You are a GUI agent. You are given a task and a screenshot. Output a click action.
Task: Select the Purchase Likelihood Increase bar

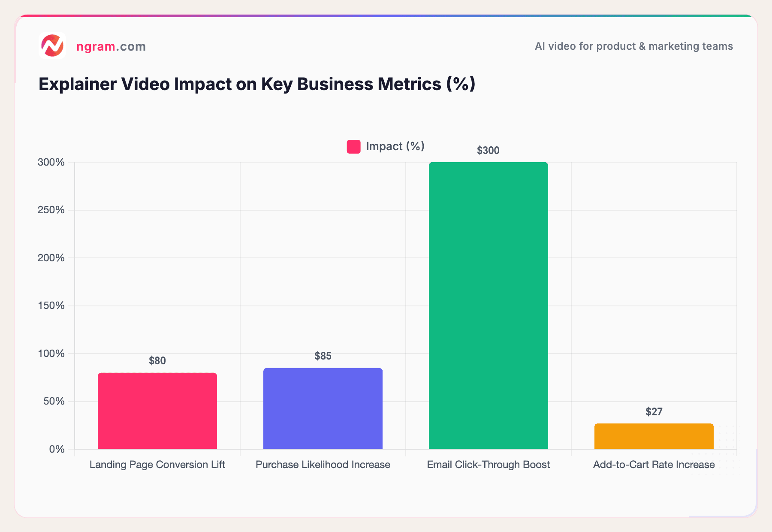323,408
